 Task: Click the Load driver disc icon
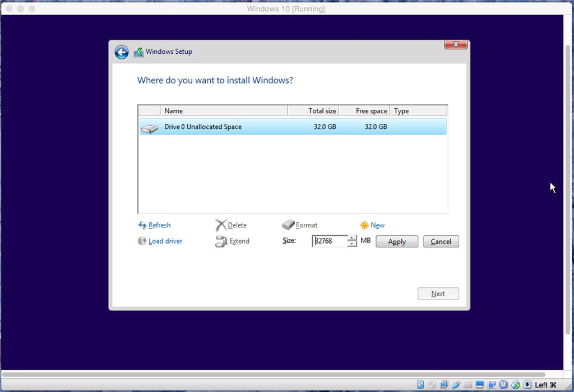(142, 241)
